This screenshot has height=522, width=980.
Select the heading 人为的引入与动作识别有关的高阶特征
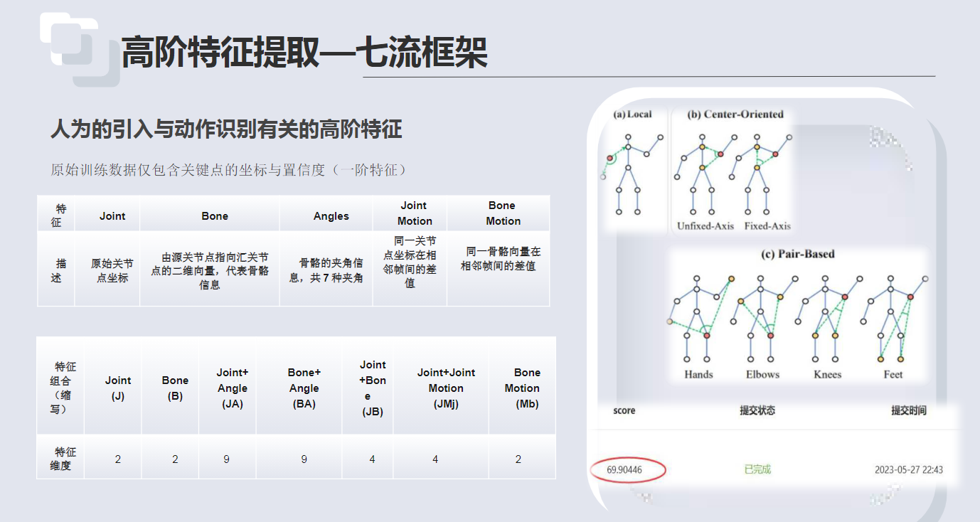coord(226,129)
